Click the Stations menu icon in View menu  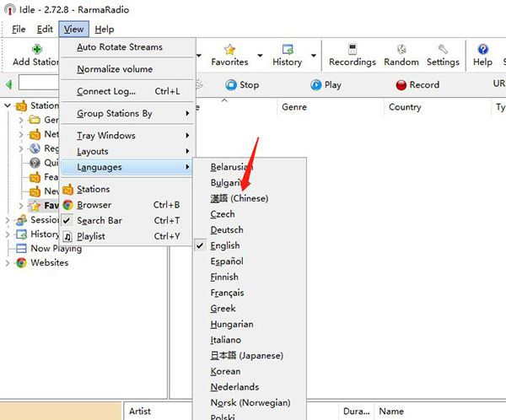[67, 190]
